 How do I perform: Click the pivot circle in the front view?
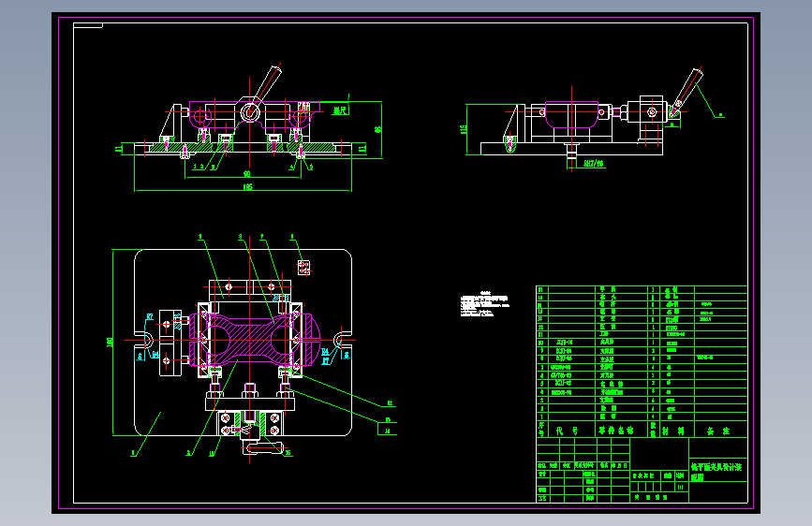pos(250,111)
